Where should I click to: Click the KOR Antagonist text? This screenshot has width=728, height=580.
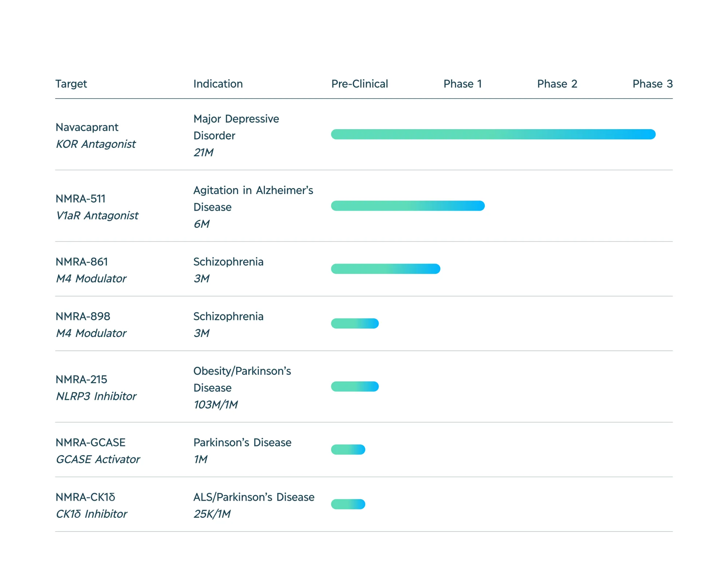click(x=96, y=144)
